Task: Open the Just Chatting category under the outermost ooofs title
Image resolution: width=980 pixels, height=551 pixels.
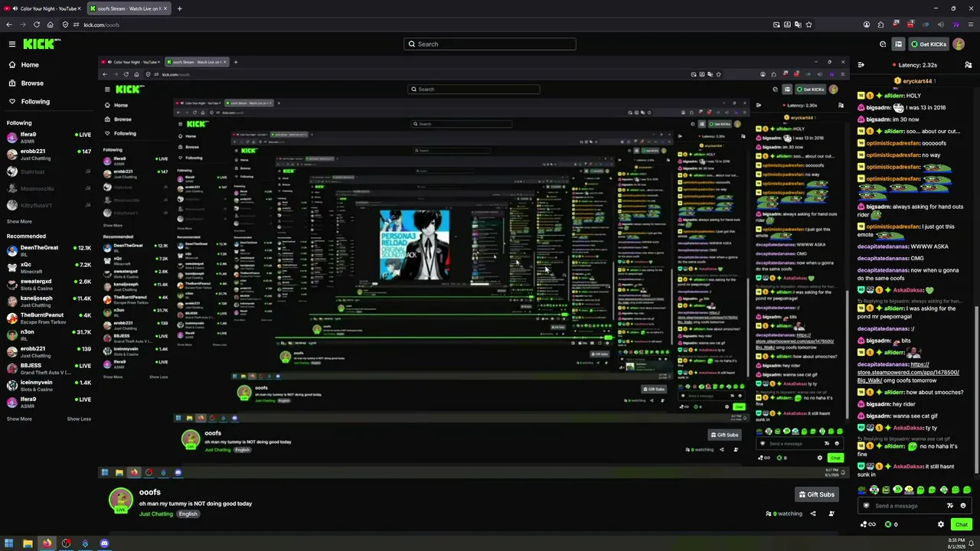Action: pos(156,514)
